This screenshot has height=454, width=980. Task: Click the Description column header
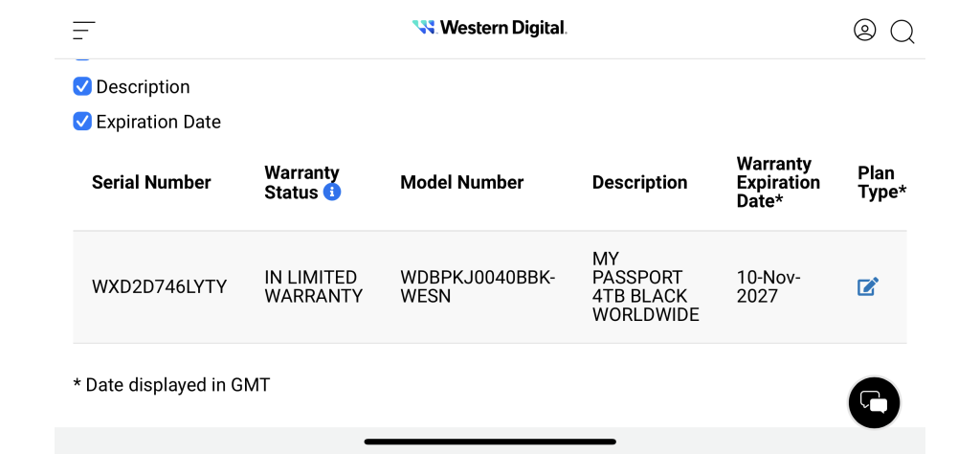[x=639, y=183]
